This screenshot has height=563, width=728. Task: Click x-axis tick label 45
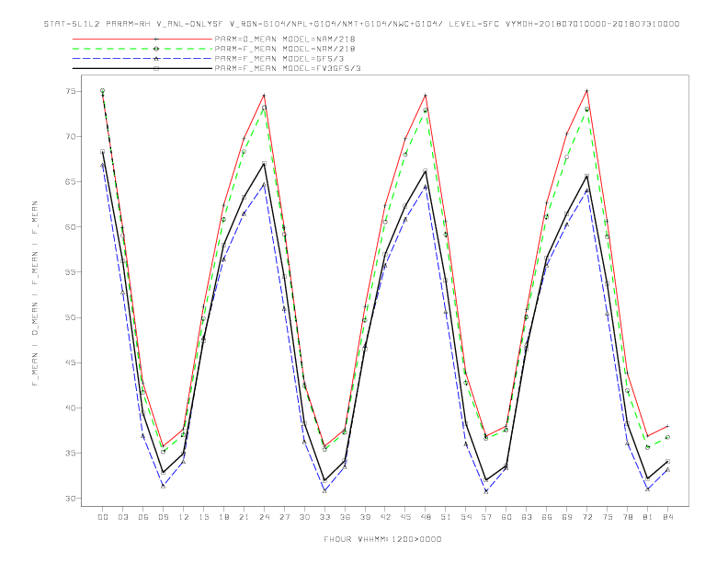coord(405,517)
